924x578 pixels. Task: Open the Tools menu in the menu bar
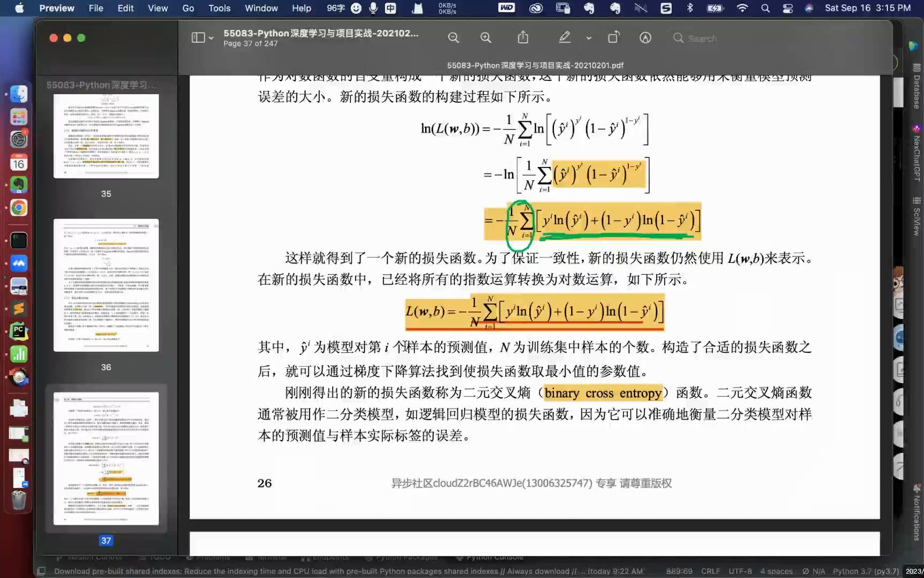click(219, 8)
